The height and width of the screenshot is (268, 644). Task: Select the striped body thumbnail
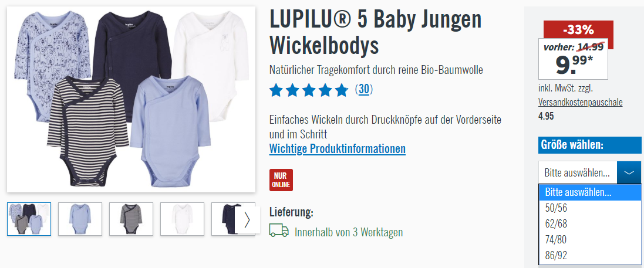tap(131, 219)
